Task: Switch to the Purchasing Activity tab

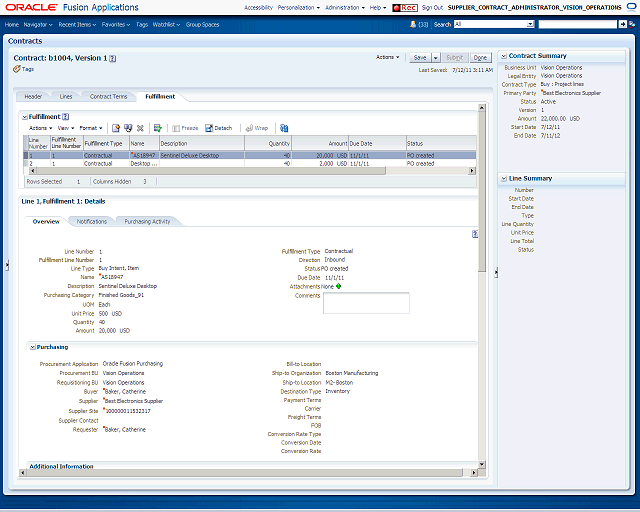Action: (x=147, y=222)
